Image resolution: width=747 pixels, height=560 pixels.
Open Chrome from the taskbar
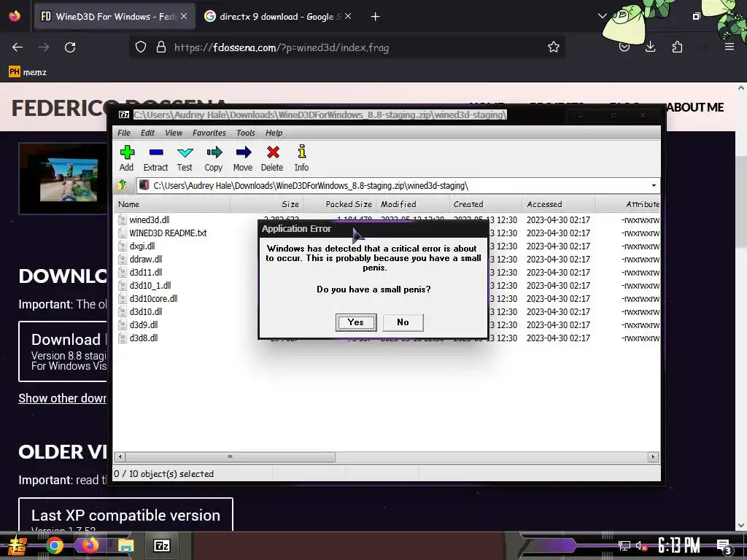(54, 545)
